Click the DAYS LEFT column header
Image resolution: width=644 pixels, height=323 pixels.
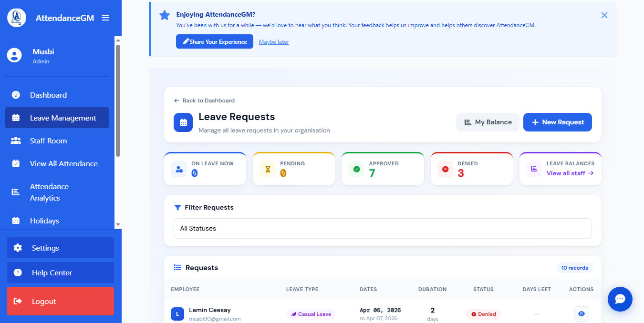pyautogui.click(x=537, y=289)
